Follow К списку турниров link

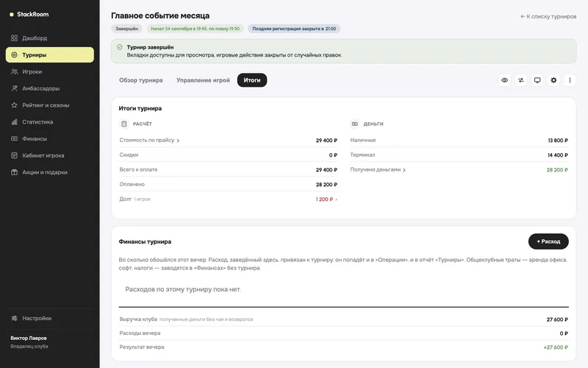coord(548,16)
